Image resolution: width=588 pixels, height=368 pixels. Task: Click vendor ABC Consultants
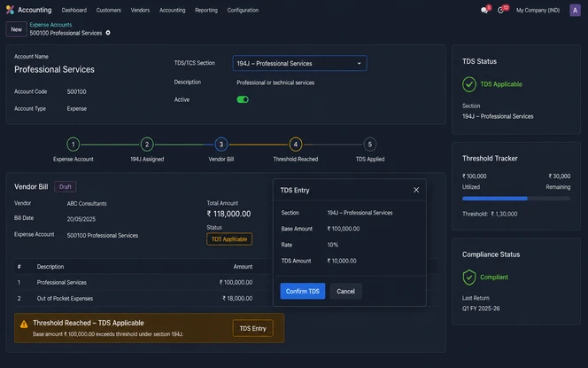[87, 204]
